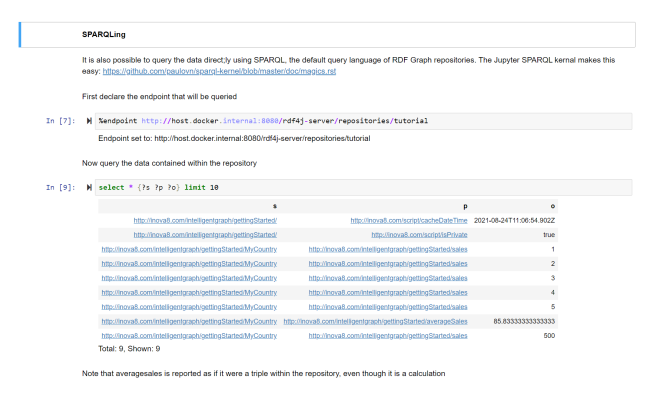
Task: Open the averageSales predicate link
Action: click(x=375, y=321)
